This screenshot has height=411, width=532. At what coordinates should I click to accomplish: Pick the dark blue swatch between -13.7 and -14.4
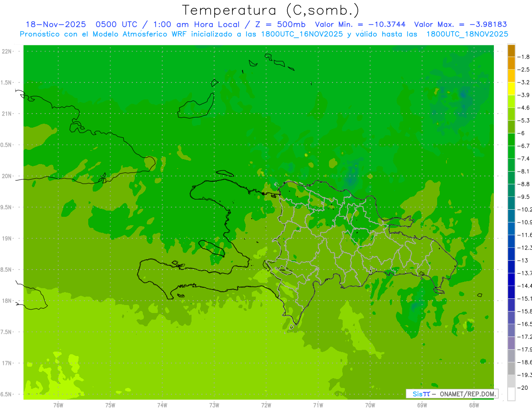tap(511, 279)
